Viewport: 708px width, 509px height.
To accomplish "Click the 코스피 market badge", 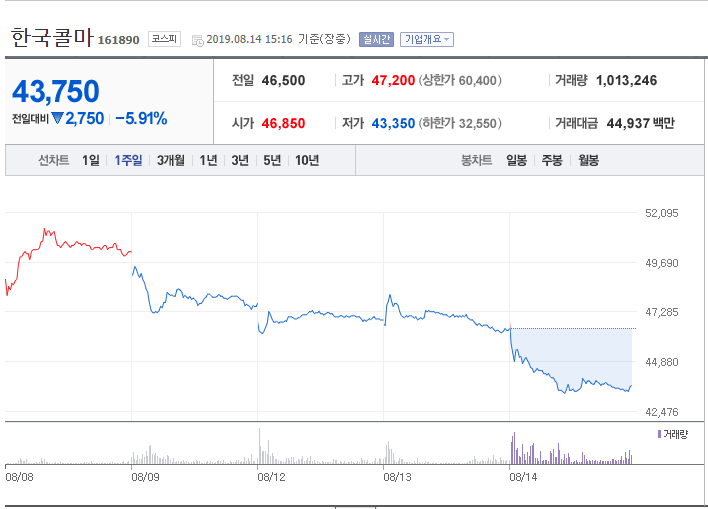I will pos(164,39).
